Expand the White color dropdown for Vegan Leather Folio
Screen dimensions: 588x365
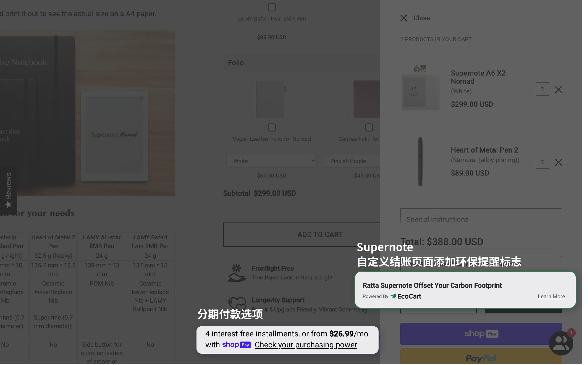pyautogui.click(x=272, y=161)
